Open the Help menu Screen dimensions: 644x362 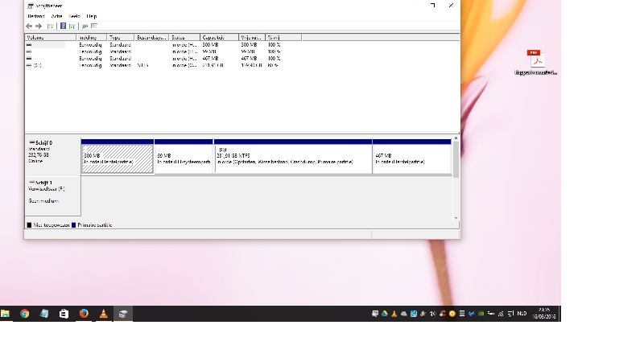tap(92, 16)
